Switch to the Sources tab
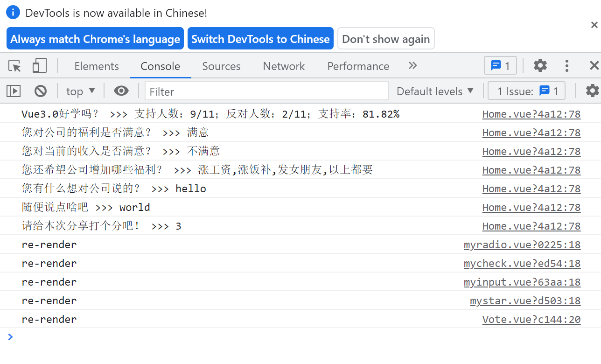601x364 pixels. [x=221, y=66]
